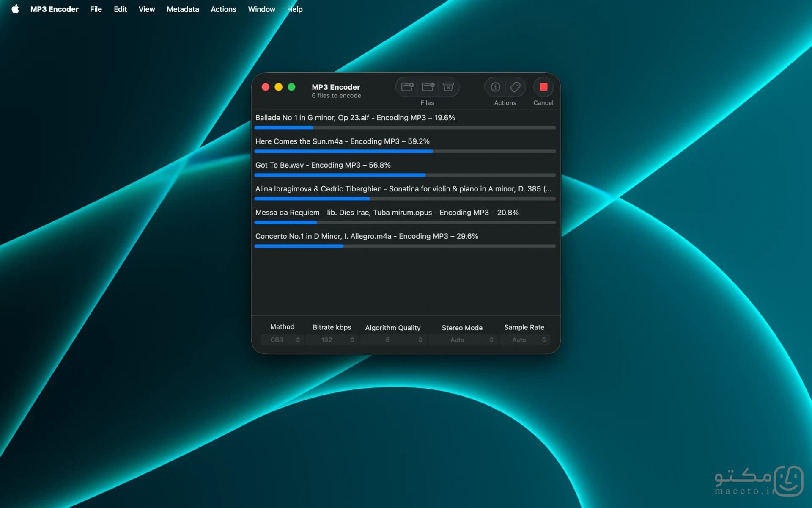Open the Window menu
The width and height of the screenshot is (812, 508).
(261, 9)
